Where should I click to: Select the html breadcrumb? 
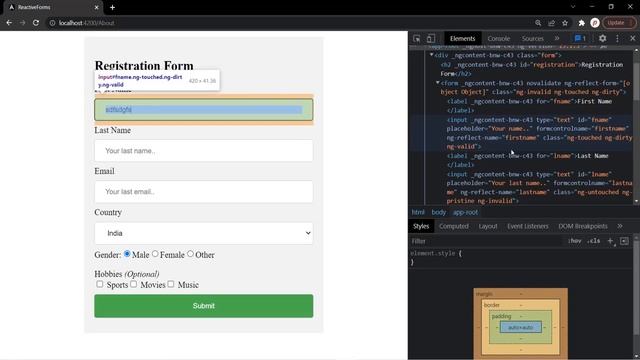coord(418,212)
